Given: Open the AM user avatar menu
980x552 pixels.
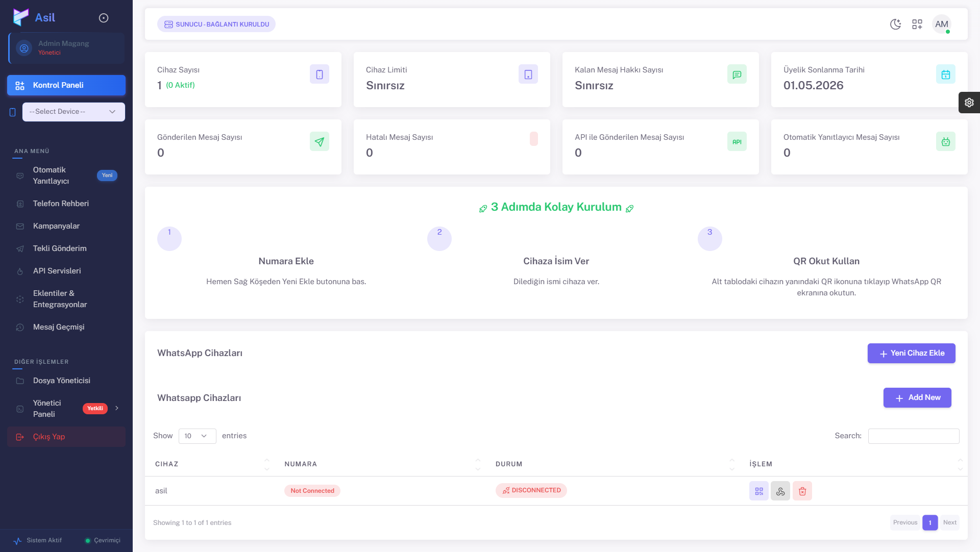Looking at the screenshot, I should pos(942,24).
